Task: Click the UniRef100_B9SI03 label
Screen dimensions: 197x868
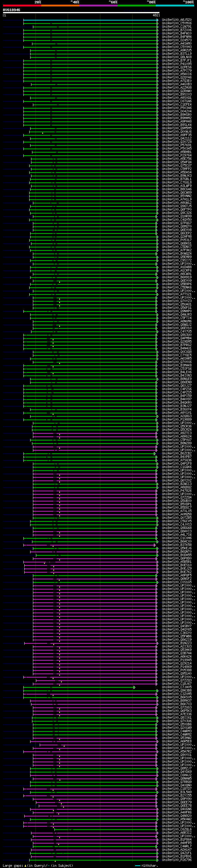Action: click(x=177, y=94)
